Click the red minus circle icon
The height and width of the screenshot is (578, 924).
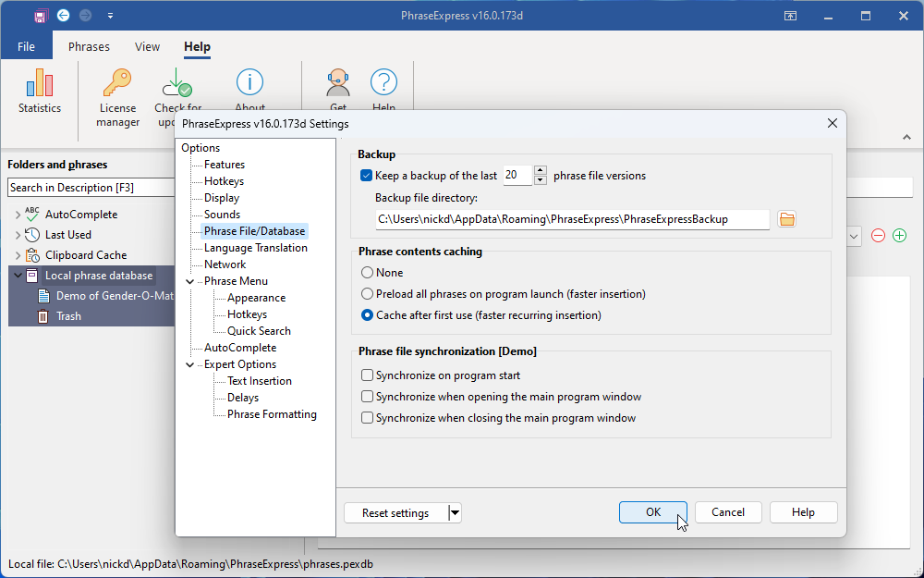coord(879,236)
